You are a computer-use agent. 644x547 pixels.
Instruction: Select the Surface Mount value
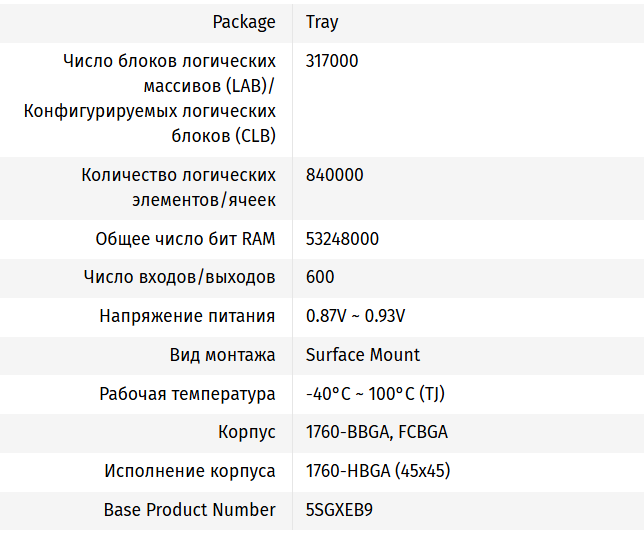pos(363,355)
